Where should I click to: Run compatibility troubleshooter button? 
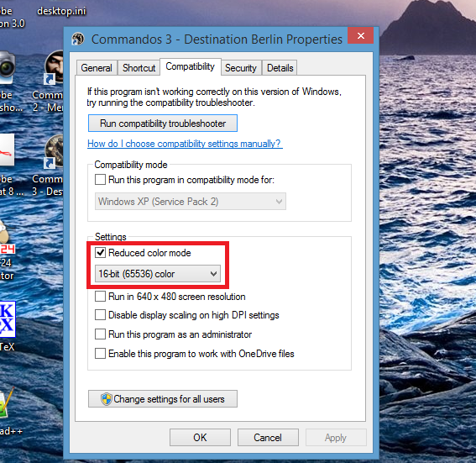tap(163, 124)
